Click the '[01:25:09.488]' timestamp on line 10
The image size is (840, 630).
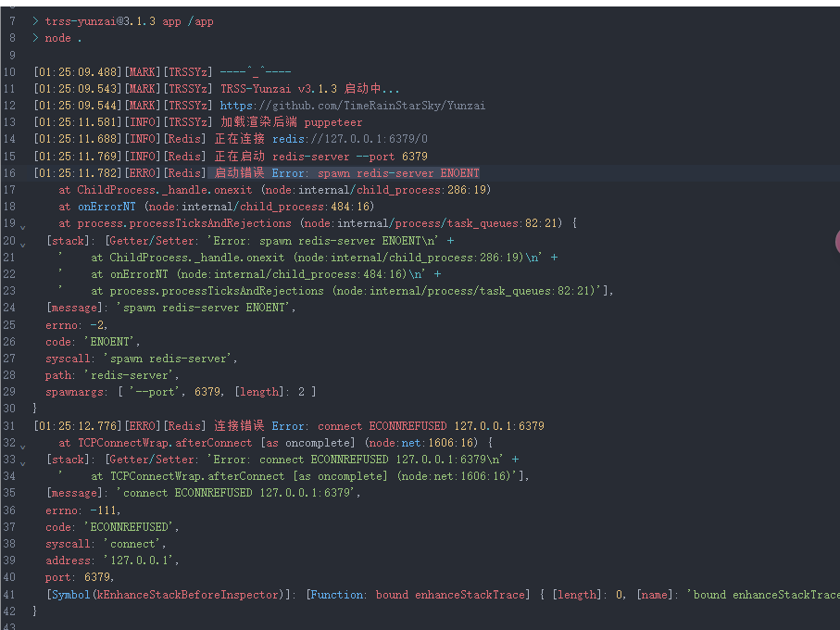pyautogui.click(x=78, y=71)
